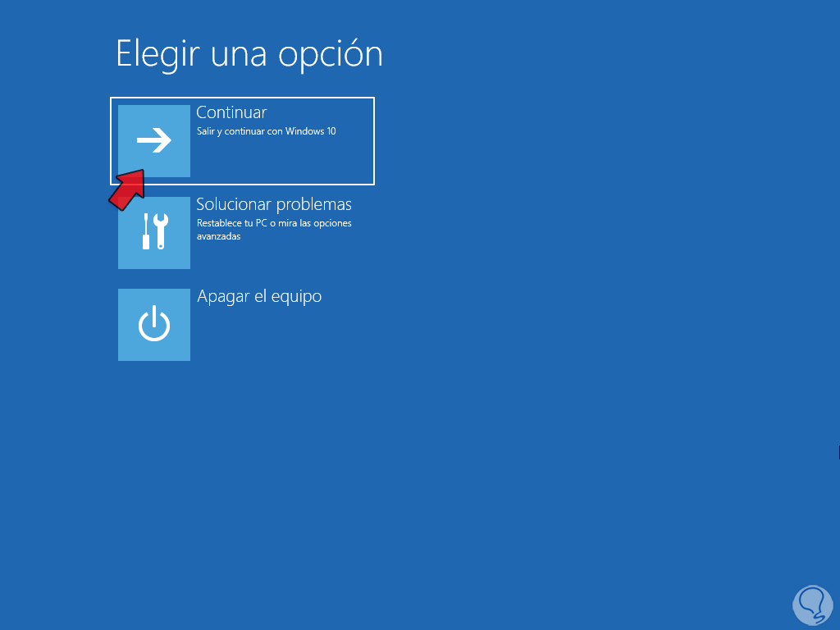Choose the "Apagar el equipo" label
The width and height of the screenshot is (840, 630).
(259, 296)
